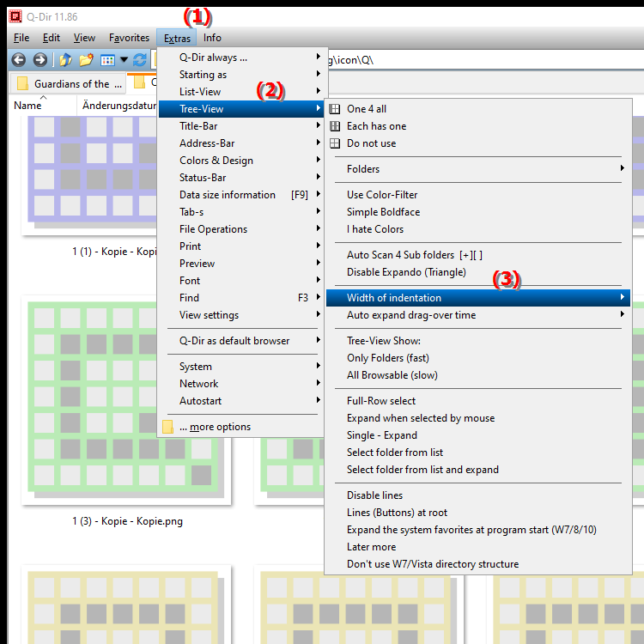Close the Extras menu in menu bar
Image resolution: width=644 pixels, height=644 pixels.
point(177,38)
